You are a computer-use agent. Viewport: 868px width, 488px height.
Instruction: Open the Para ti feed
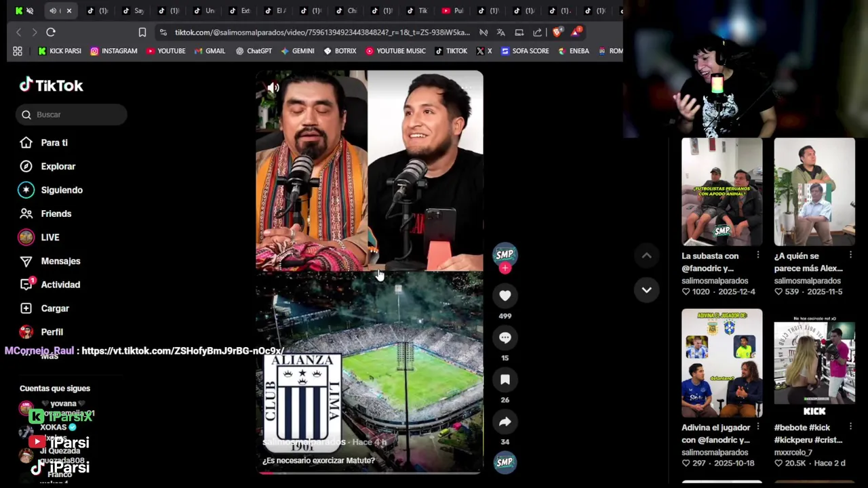[x=44, y=142]
